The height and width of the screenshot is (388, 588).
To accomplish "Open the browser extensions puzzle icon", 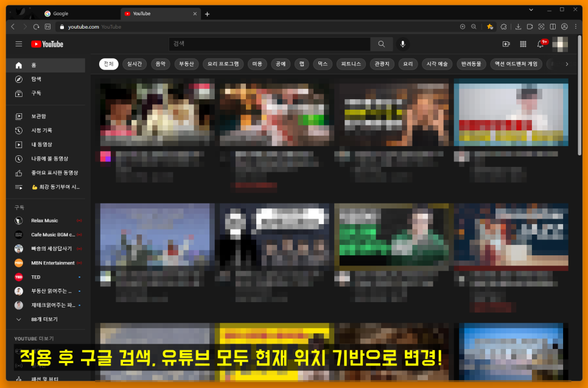I will [x=503, y=27].
